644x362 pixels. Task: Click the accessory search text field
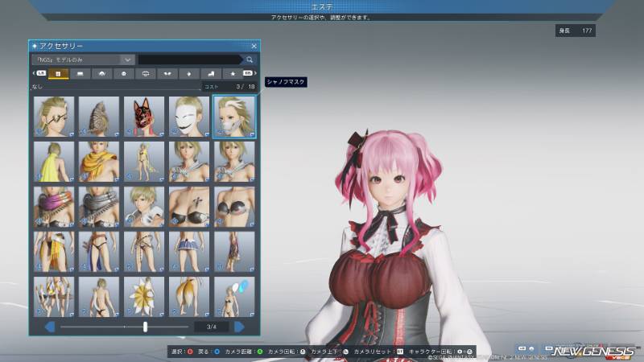coord(190,60)
